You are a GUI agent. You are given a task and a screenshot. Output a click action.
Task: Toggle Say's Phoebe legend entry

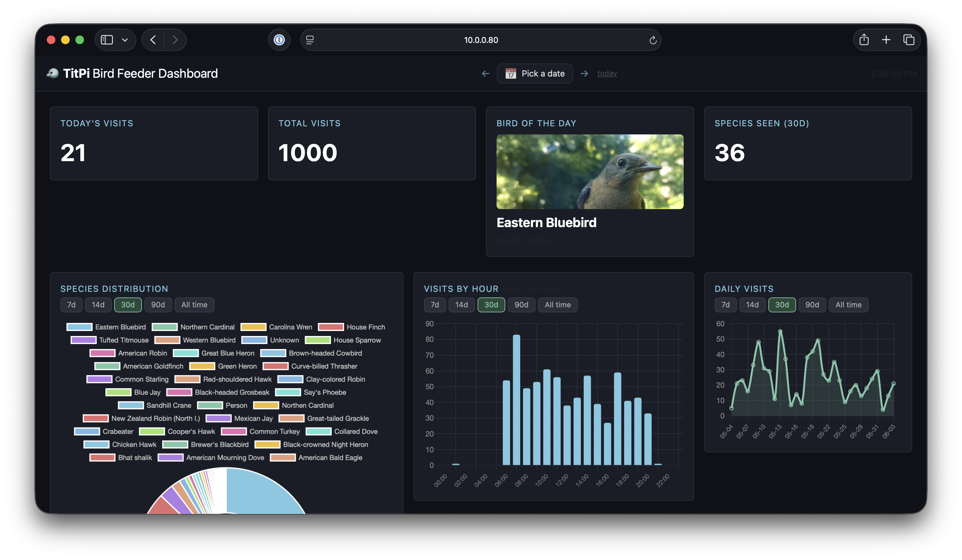point(311,392)
